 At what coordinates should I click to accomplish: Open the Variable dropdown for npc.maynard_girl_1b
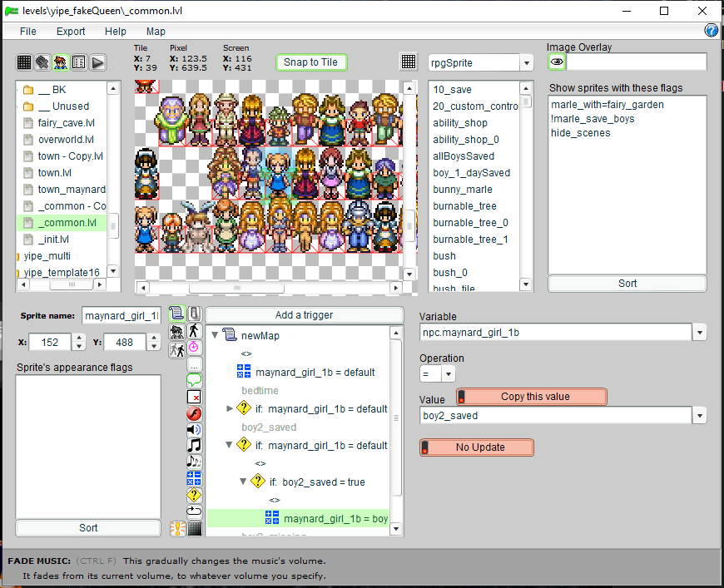coord(699,333)
